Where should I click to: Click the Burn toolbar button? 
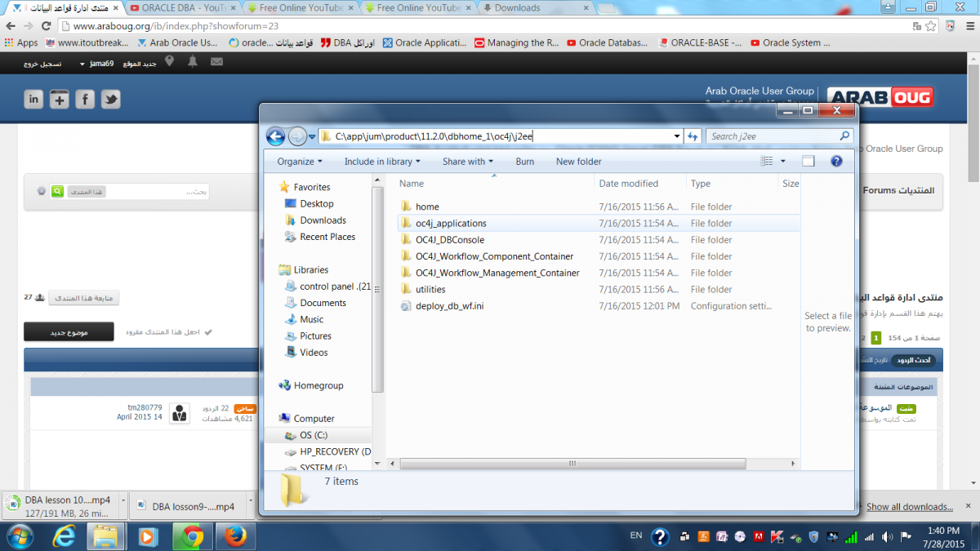[524, 162]
